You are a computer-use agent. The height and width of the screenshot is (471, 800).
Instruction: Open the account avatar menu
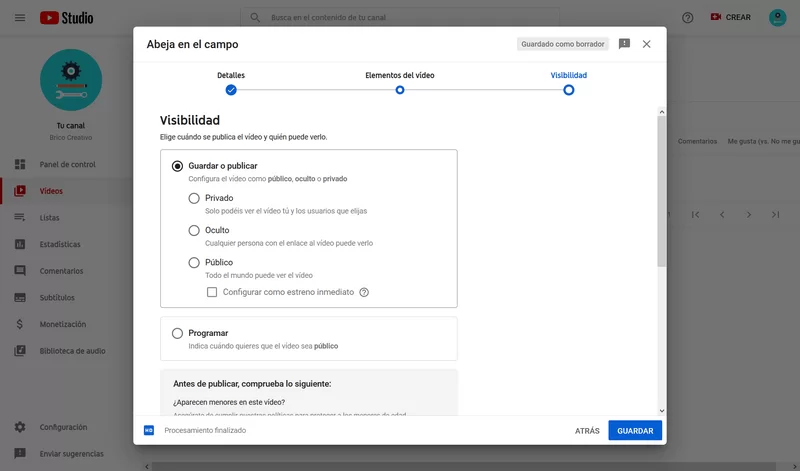click(x=778, y=17)
